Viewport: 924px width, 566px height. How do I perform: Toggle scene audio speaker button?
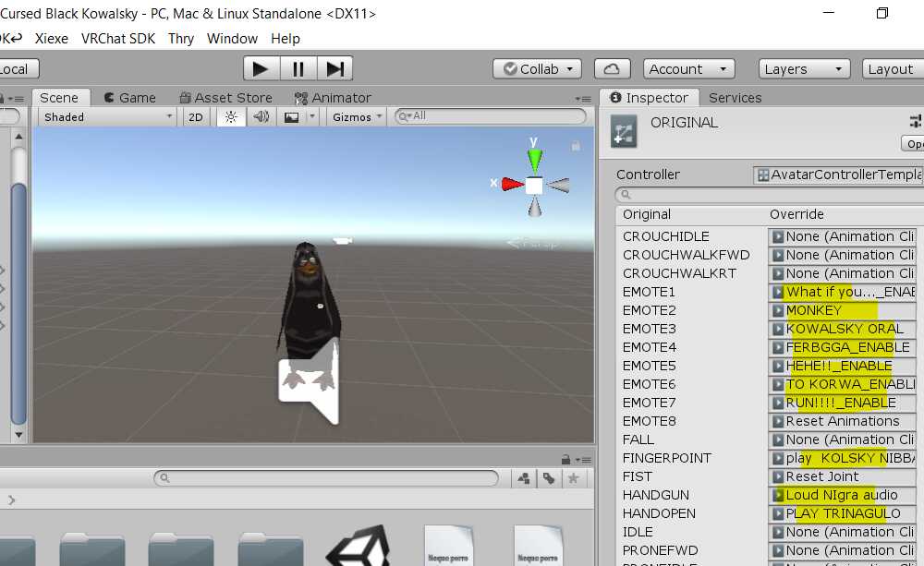pyautogui.click(x=261, y=117)
